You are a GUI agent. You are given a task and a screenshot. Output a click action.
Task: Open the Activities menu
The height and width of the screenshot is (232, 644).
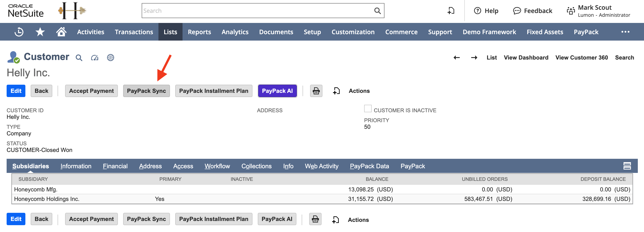pos(90,32)
